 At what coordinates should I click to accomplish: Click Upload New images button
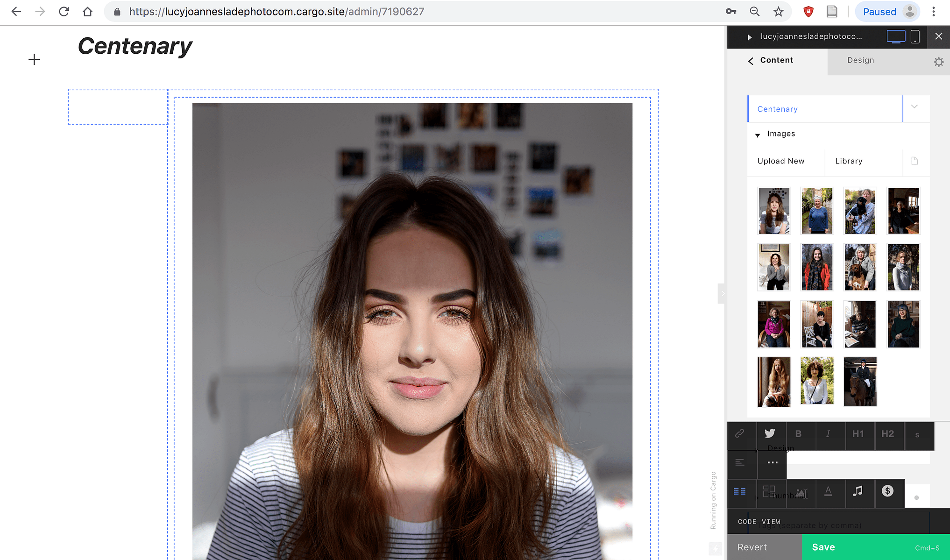pos(781,161)
